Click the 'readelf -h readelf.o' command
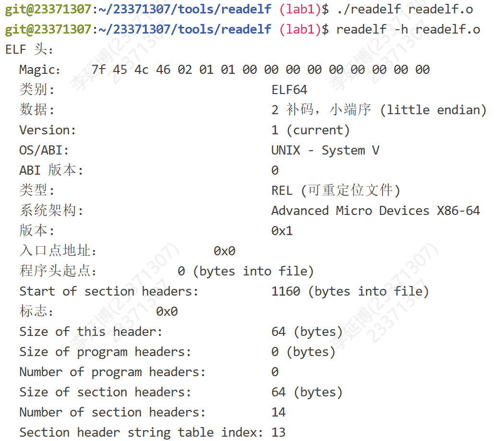This screenshot has width=504, height=441. [408, 29]
